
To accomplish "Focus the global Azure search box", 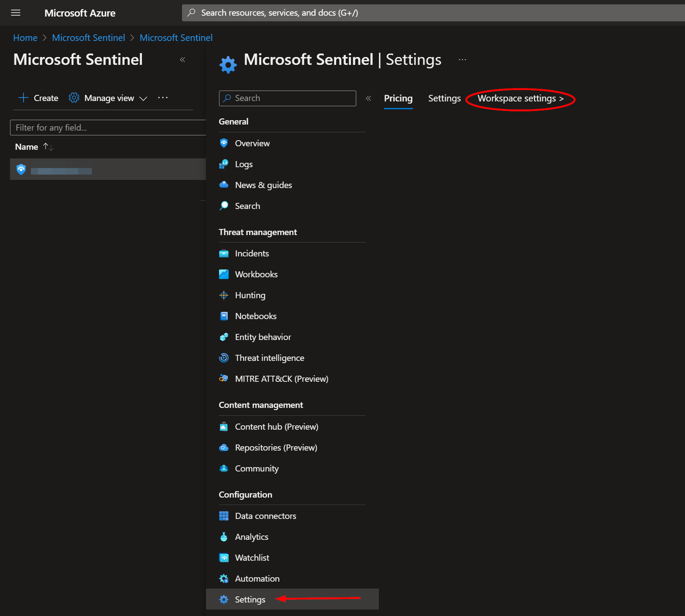I will coord(433,13).
